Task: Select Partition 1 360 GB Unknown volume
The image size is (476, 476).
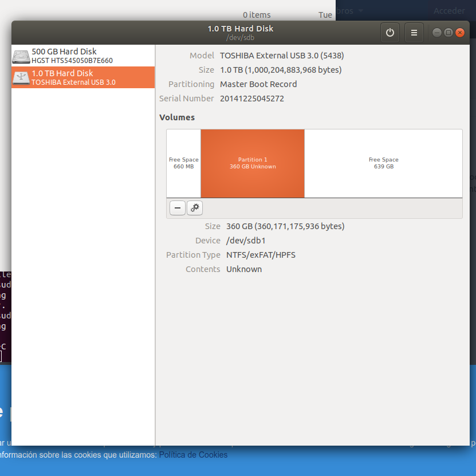Action: pyautogui.click(x=253, y=163)
